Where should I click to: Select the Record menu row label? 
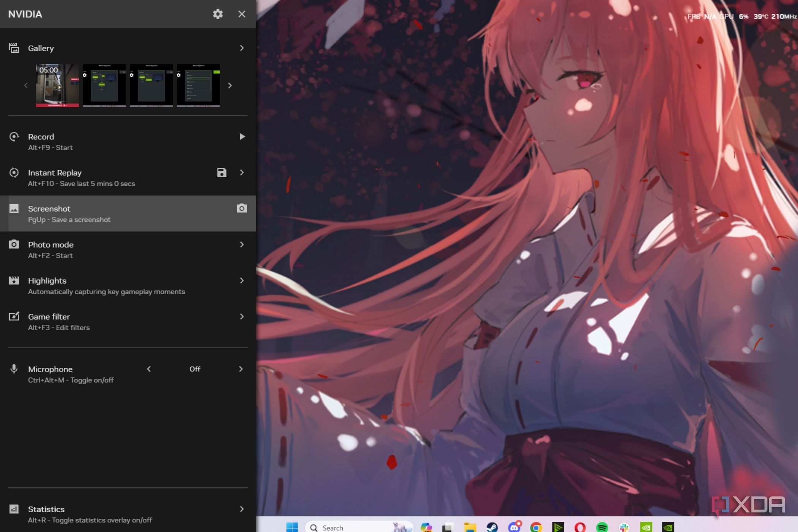[x=41, y=137]
